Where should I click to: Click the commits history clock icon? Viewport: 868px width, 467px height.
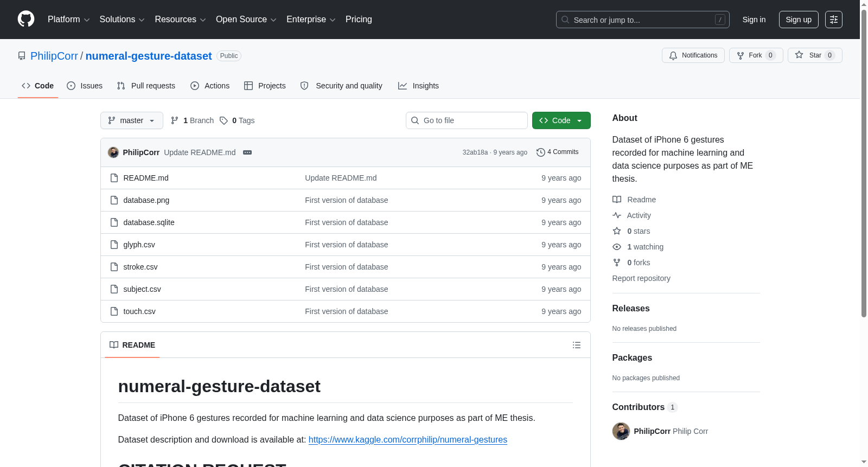pyautogui.click(x=540, y=152)
